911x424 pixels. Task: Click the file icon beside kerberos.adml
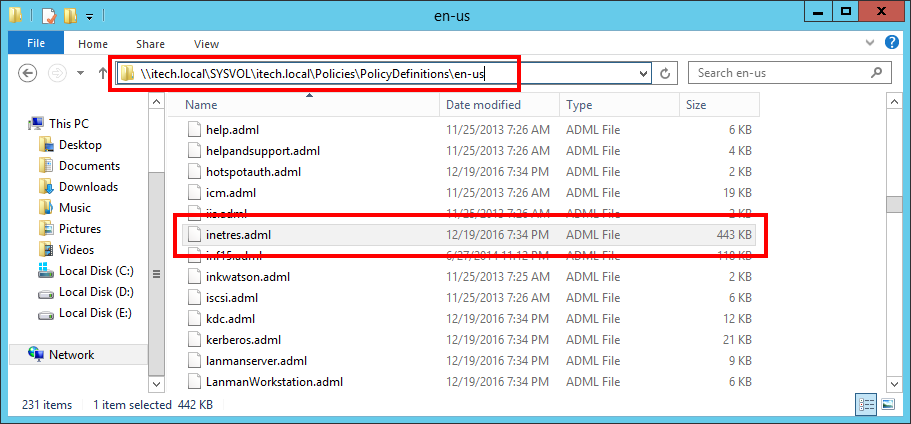(193, 340)
